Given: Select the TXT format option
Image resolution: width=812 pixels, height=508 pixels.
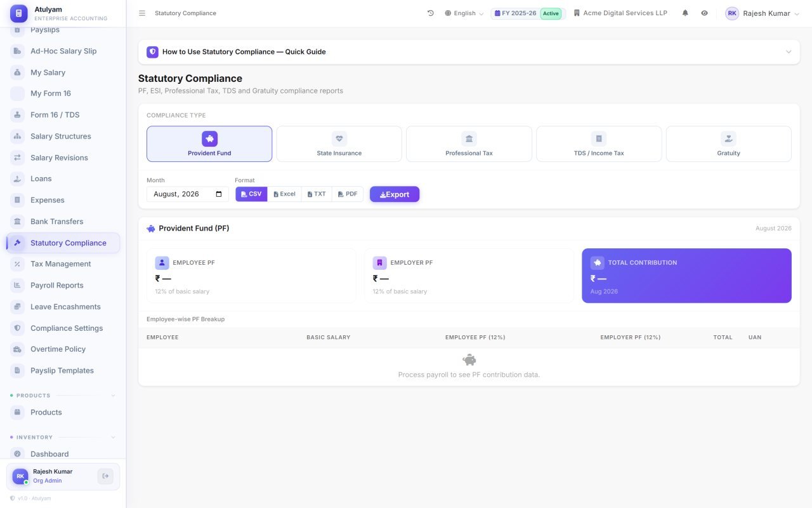Looking at the screenshot, I should click(317, 194).
